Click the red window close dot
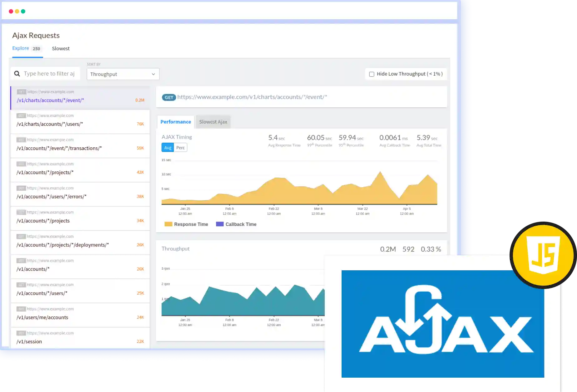Viewport: 577px width, 392px height. 11,11
